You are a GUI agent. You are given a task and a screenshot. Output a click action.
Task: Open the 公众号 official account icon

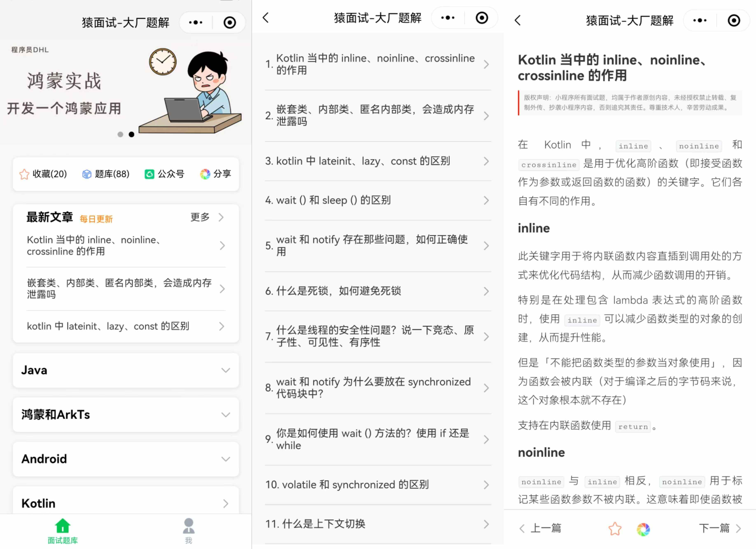coord(164,174)
